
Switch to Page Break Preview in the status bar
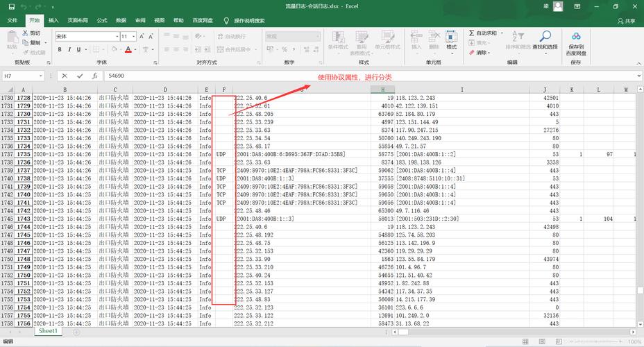(x=559, y=341)
